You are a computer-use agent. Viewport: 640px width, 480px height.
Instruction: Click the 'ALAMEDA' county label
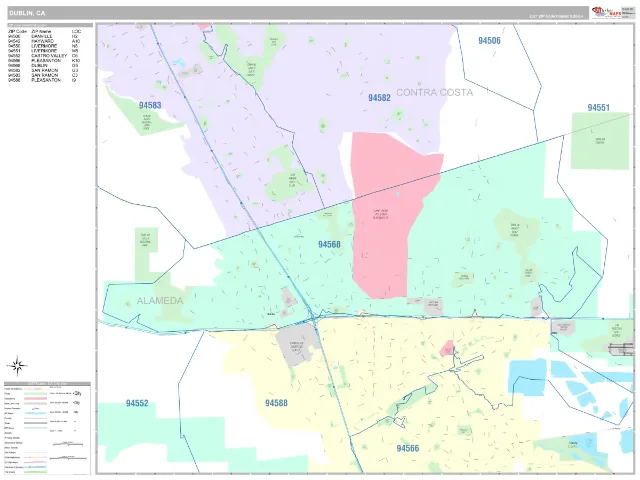[x=160, y=301]
